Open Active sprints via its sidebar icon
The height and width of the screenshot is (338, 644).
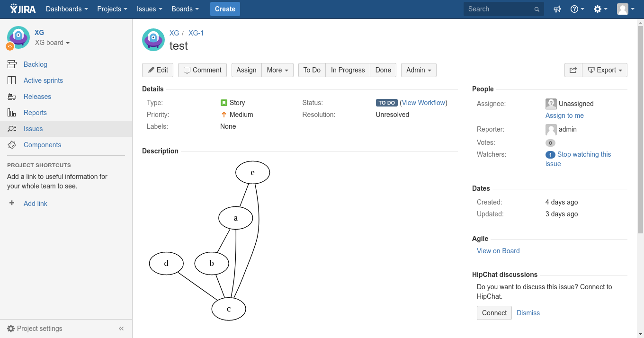tap(13, 80)
